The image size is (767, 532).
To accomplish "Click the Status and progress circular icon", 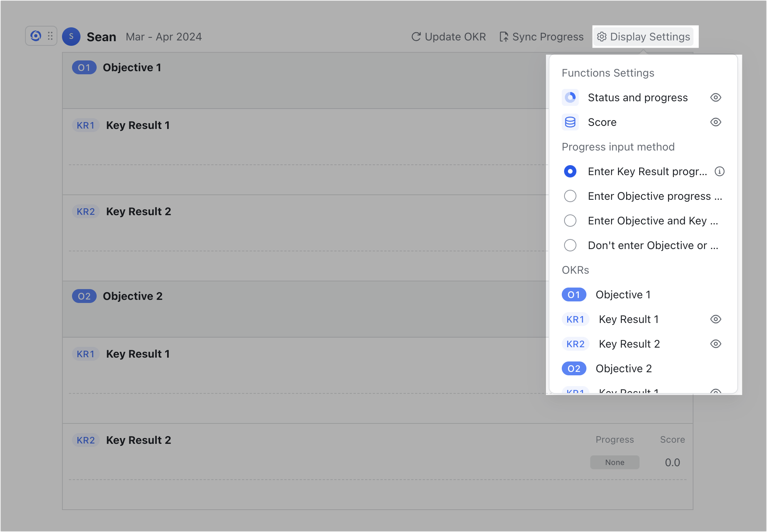I will point(570,97).
